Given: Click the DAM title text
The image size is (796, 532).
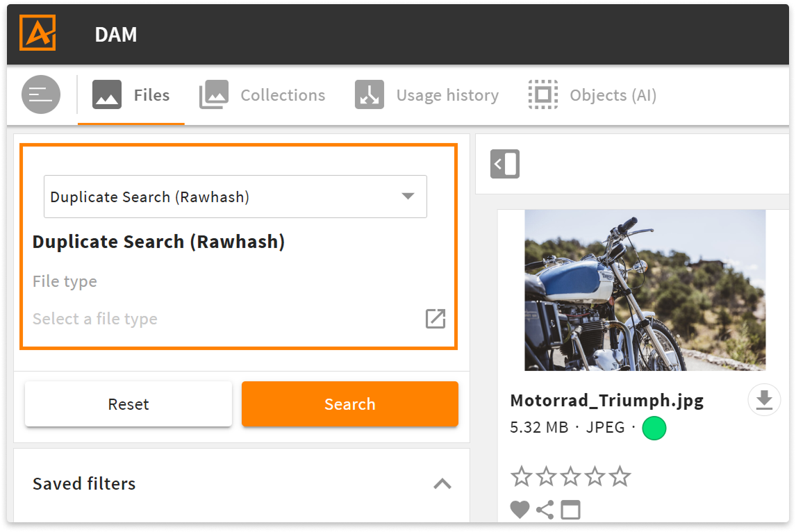Looking at the screenshot, I should tap(116, 35).
